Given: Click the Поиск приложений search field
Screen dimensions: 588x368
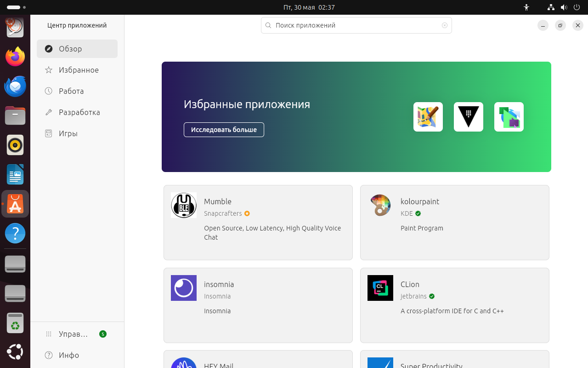Looking at the screenshot, I should (x=356, y=25).
